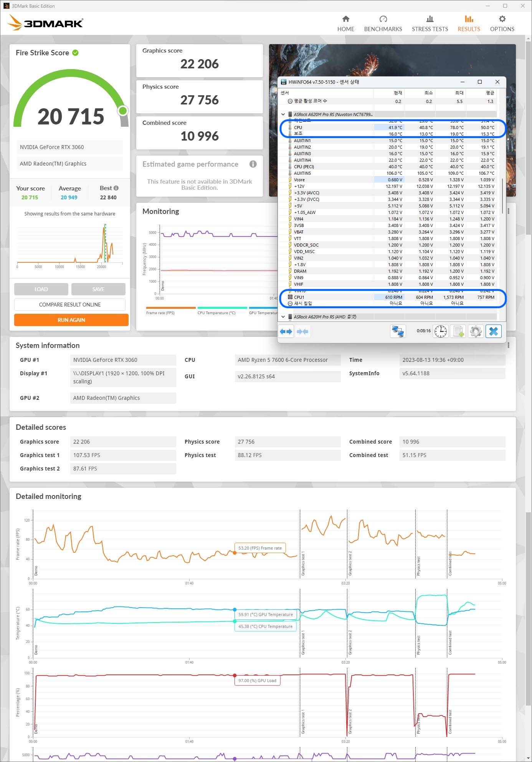The width and height of the screenshot is (532, 762).
Task: Expand HWiNFO columns with the blue arrows
Action: (286, 331)
